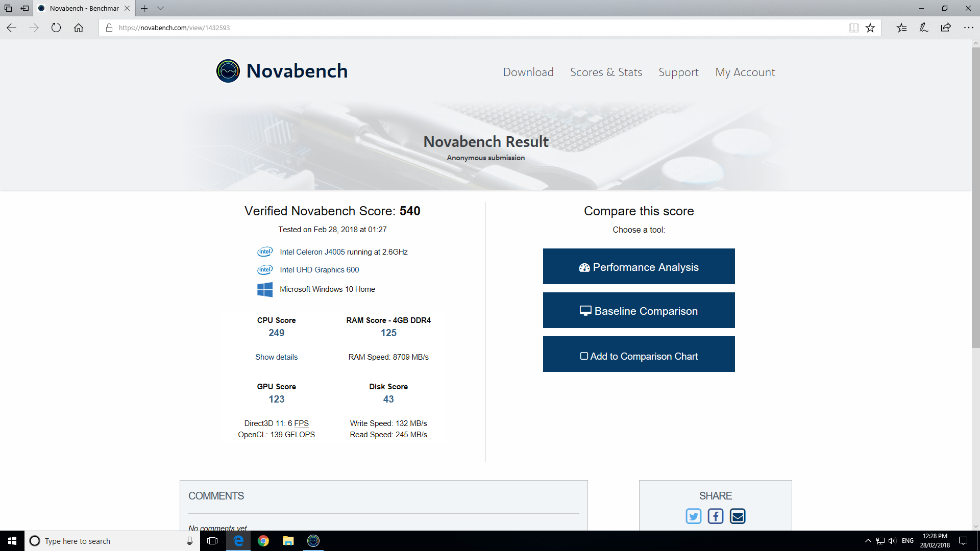This screenshot has width=980, height=551.
Task: Click the Microsoft Windows 10 Home text
Action: (x=327, y=289)
